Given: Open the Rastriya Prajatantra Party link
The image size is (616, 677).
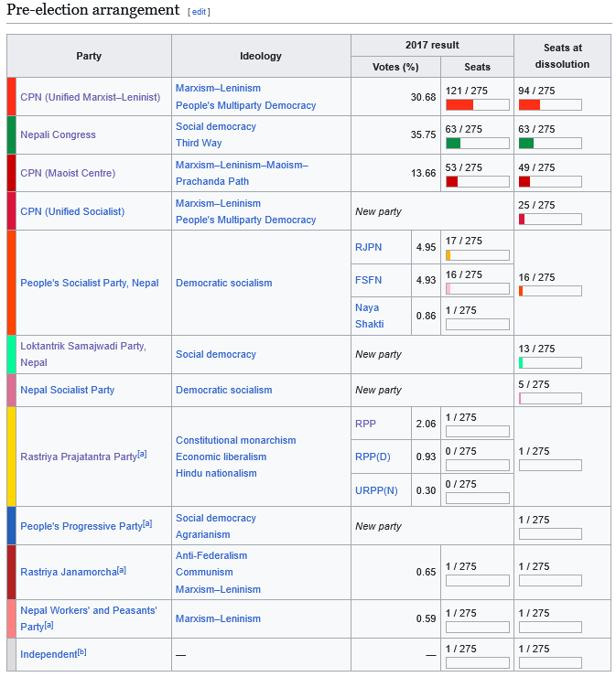Looking at the screenshot, I should click(79, 457).
